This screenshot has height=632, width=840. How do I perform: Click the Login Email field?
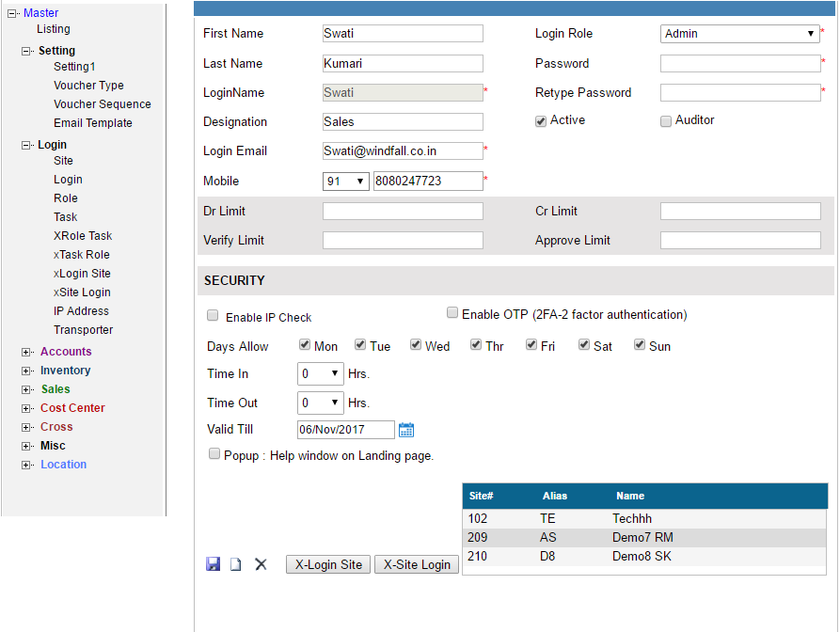[x=403, y=151]
